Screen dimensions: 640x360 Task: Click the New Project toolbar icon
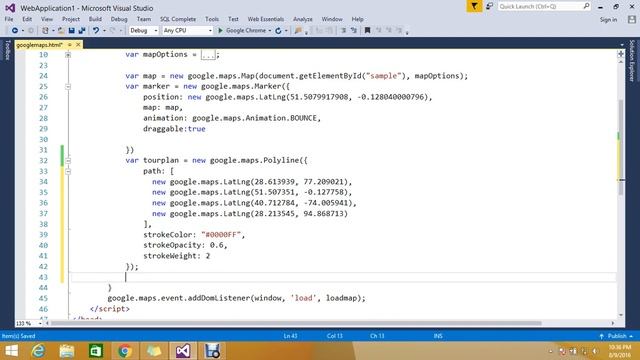point(45,31)
